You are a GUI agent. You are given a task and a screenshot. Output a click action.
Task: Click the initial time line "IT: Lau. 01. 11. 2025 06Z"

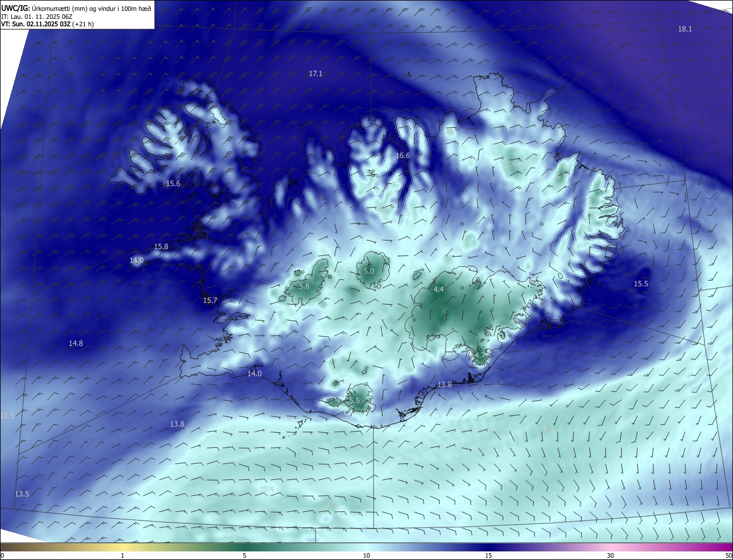point(38,17)
